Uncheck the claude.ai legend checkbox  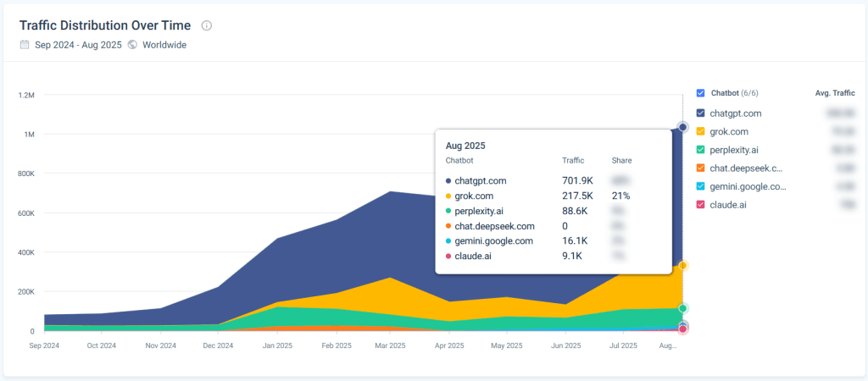point(700,205)
